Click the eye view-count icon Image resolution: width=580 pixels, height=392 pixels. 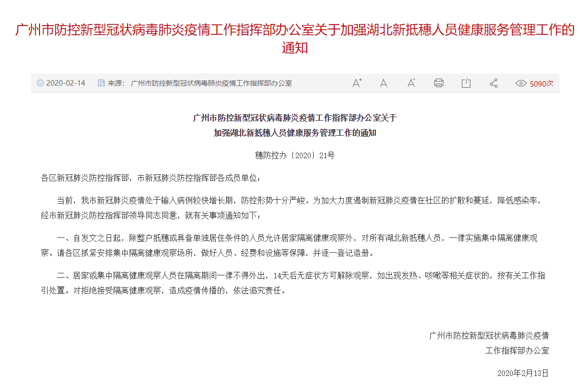[x=521, y=84]
